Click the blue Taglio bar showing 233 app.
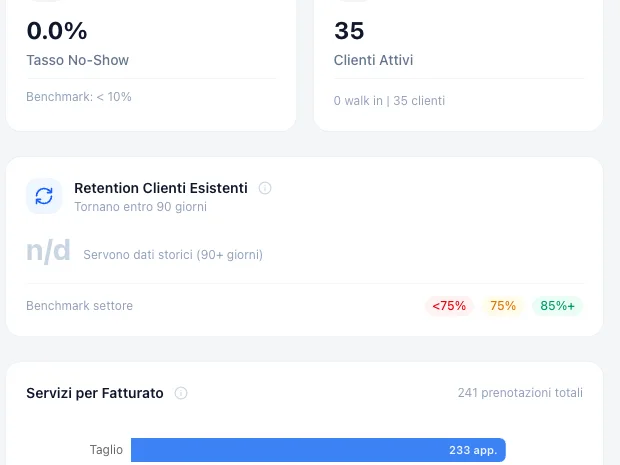 pyautogui.click(x=318, y=450)
